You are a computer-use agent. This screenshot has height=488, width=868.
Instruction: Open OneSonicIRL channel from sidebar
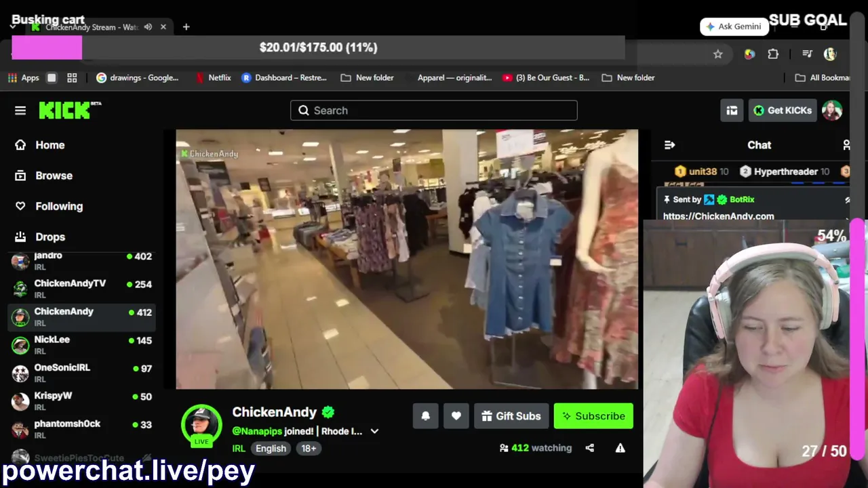pyautogui.click(x=81, y=373)
